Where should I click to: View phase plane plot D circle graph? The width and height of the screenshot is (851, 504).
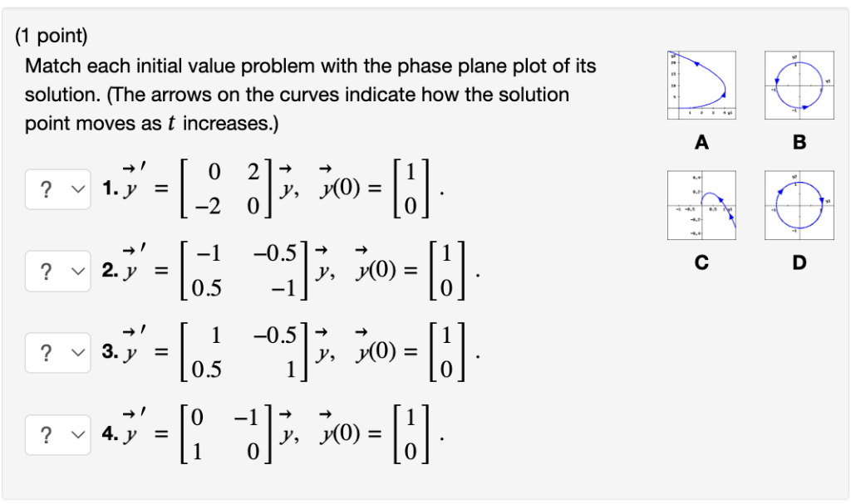pyautogui.click(x=799, y=206)
